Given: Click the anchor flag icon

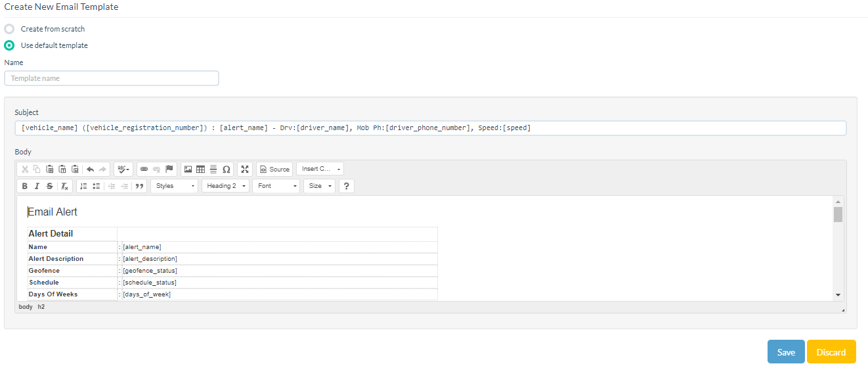Looking at the screenshot, I should [169, 169].
